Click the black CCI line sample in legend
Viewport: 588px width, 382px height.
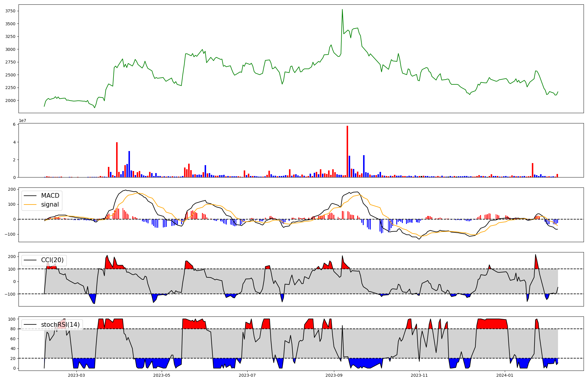[30, 260]
